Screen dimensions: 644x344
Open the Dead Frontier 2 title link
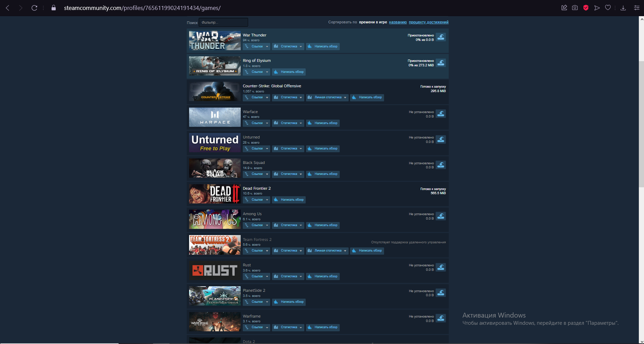click(x=257, y=188)
